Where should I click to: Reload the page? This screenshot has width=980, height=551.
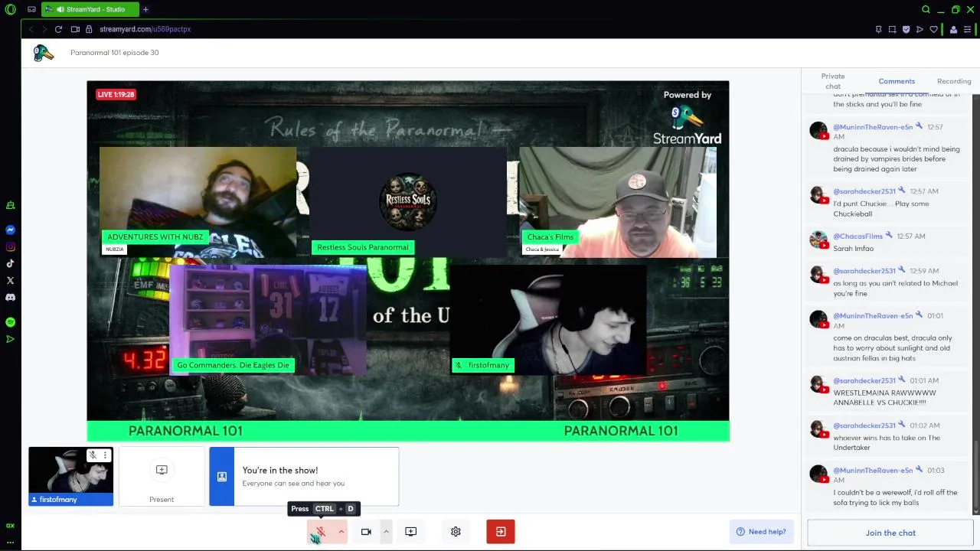point(58,29)
